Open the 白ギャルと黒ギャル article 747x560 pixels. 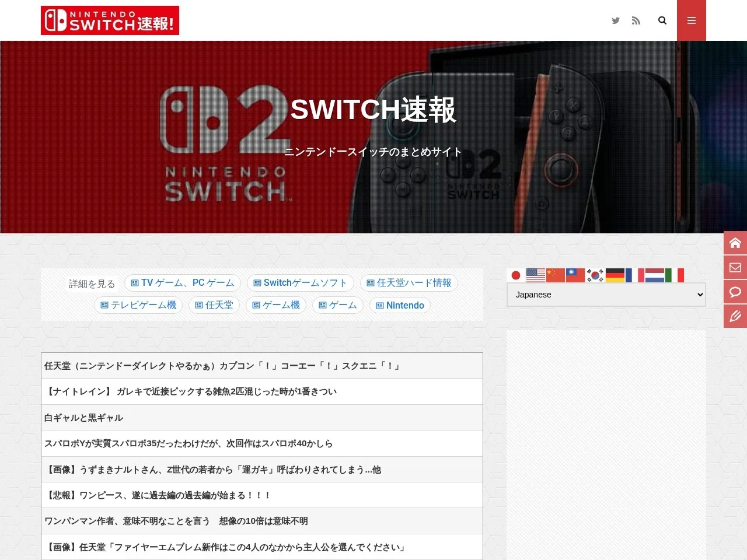coord(262,418)
